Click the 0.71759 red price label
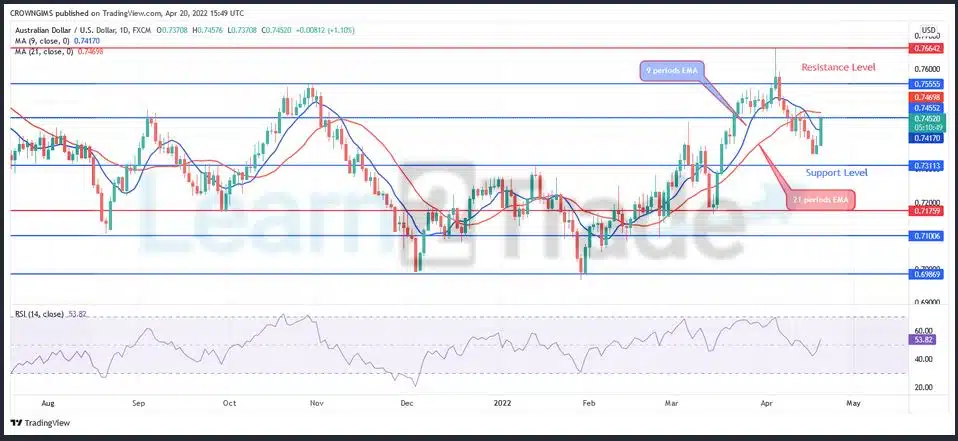958x441 pixels. (x=924, y=211)
